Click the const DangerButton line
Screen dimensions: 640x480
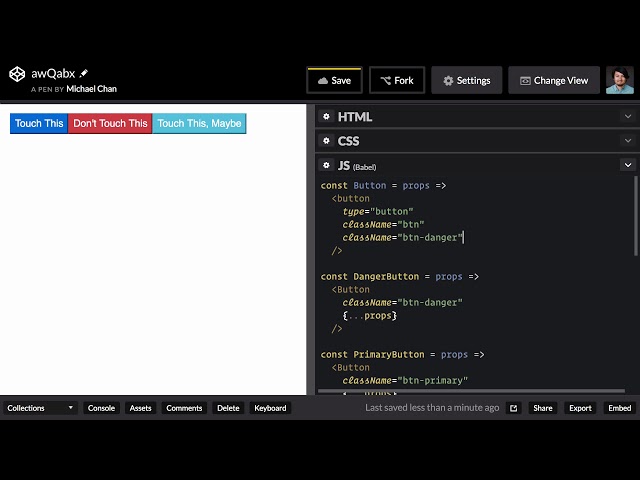click(400, 276)
